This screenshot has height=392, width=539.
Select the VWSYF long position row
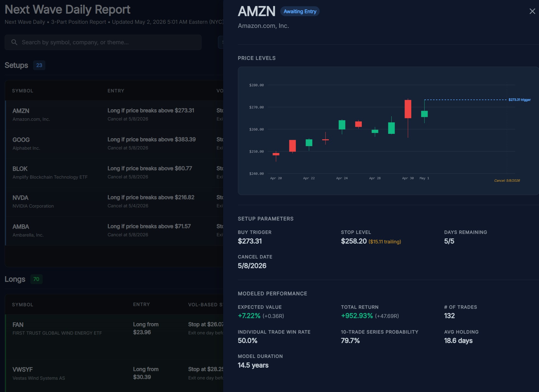point(114,376)
